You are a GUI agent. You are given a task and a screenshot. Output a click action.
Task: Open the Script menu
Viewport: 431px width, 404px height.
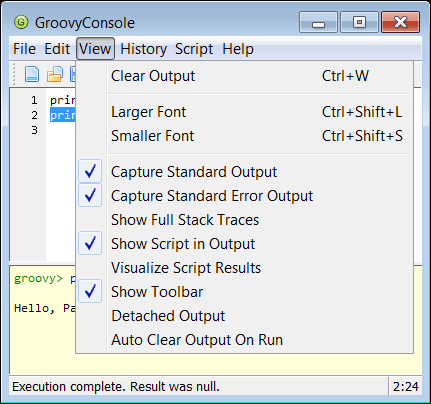[x=194, y=49]
